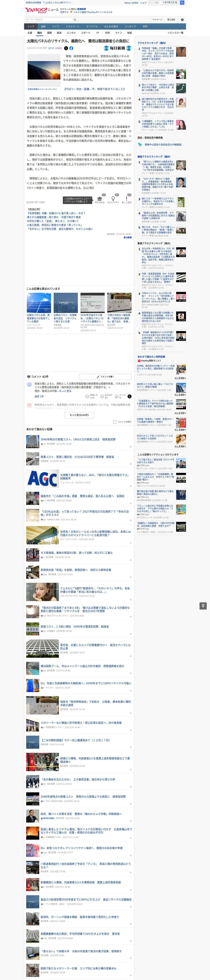Open the トップ tab
The width and height of the screenshot is (210, 980).
(31, 27)
